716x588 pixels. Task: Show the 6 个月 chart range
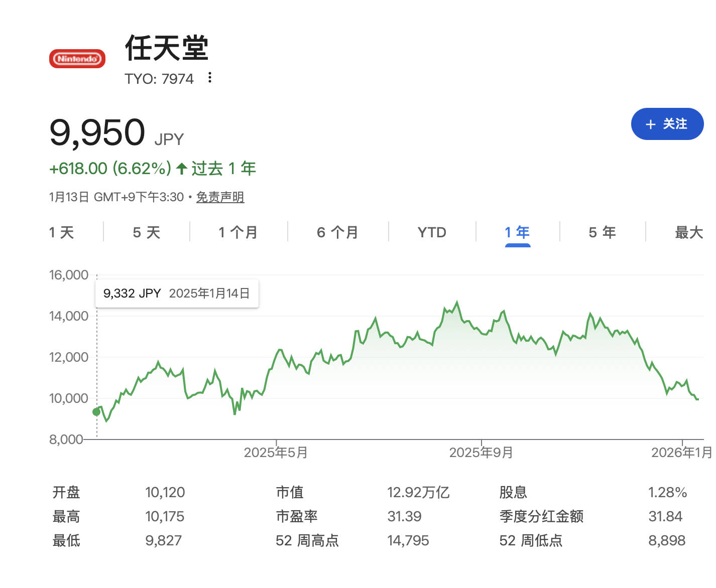[337, 232]
